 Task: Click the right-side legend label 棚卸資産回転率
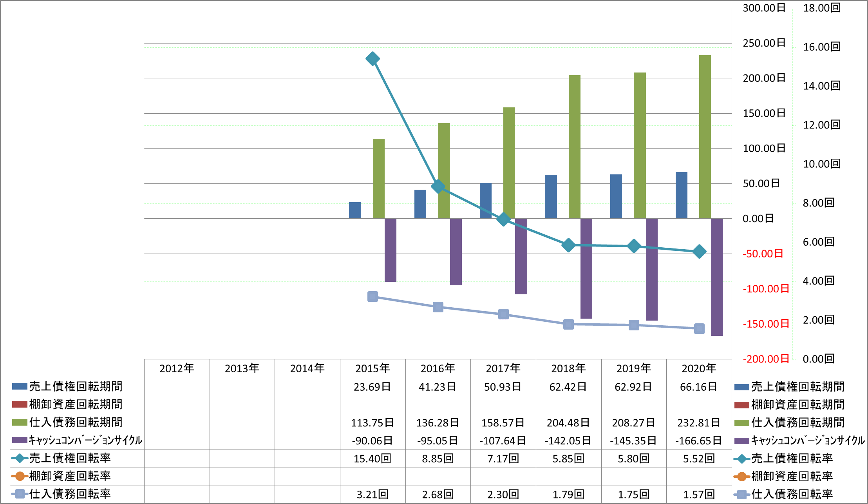pyautogui.click(x=792, y=476)
